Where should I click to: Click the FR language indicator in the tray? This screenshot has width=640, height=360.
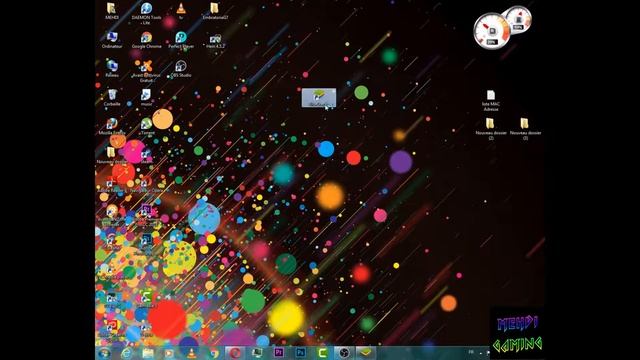(x=471, y=352)
